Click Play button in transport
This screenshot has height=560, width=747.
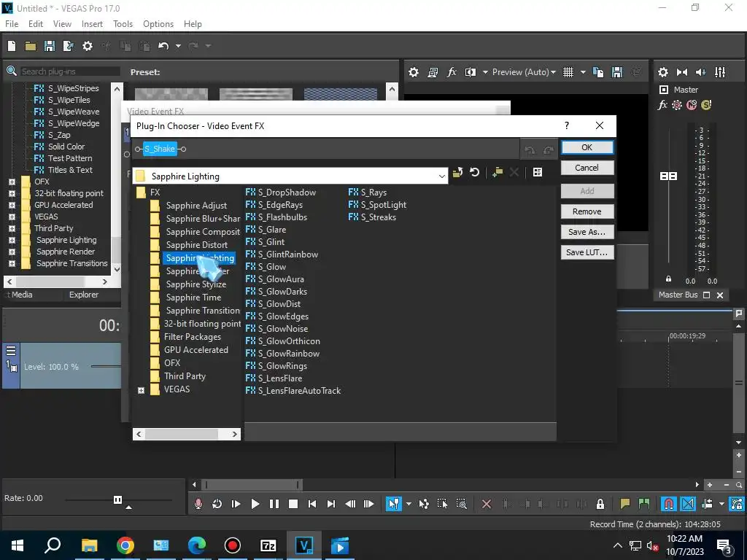coord(255,504)
